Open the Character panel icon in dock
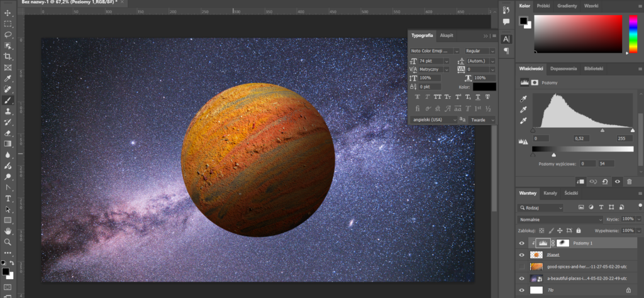Screen dimensions: 644x298 (x=506, y=39)
